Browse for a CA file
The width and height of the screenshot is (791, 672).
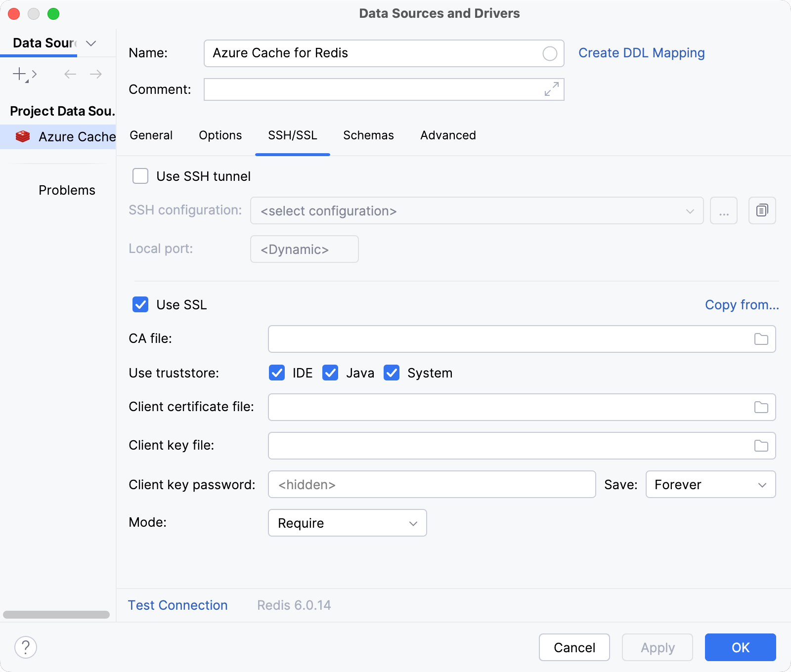[761, 339]
